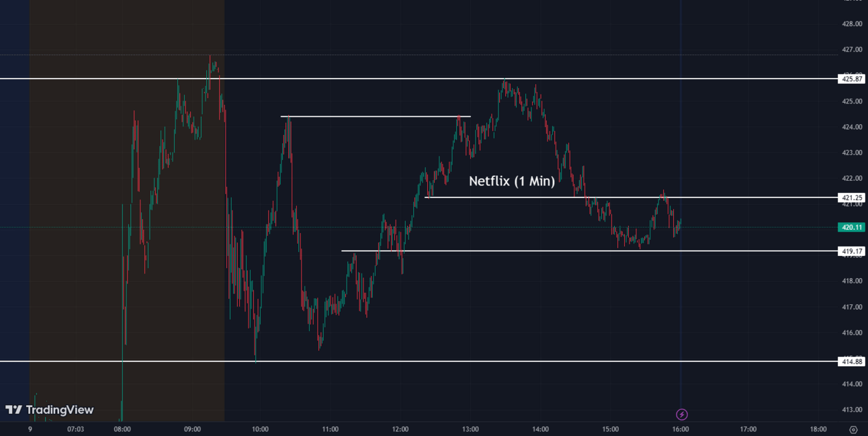Click the 425.87 price line label
The image size is (868, 436).
coord(852,79)
